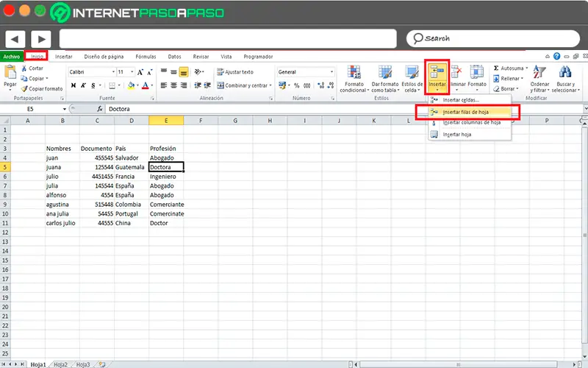Click the Copiar formato paintbrush

coord(42,88)
